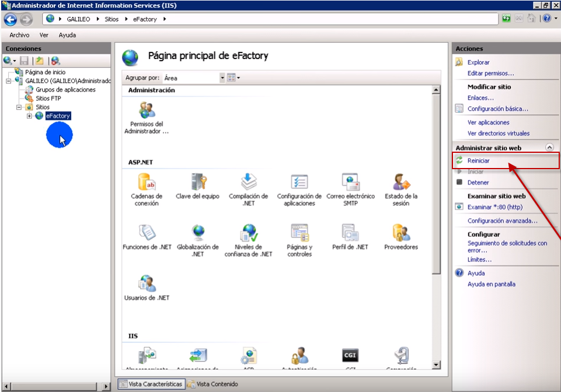Open the Agrupar por Área combo box
This screenshot has height=392, width=561.
click(194, 78)
